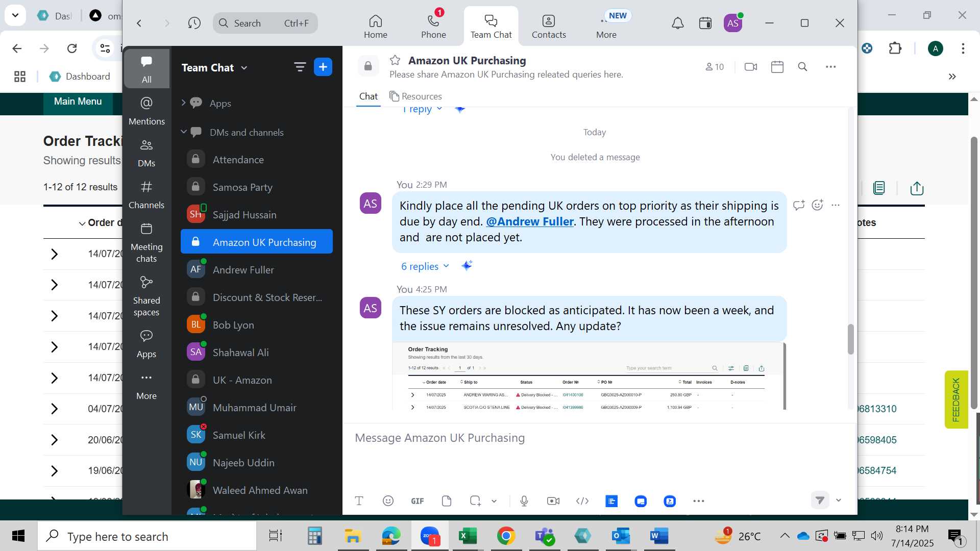980x551 pixels.
Task: Expand the first 14/07 order row in Dashboard
Action: 54,254
